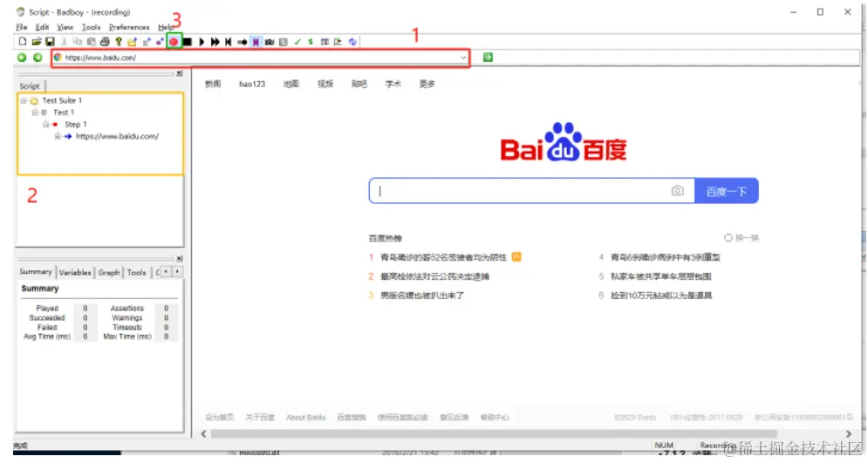Image resolution: width=868 pixels, height=463 pixels.
Task: Go back with the green back arrow
Action: (22, 57)
